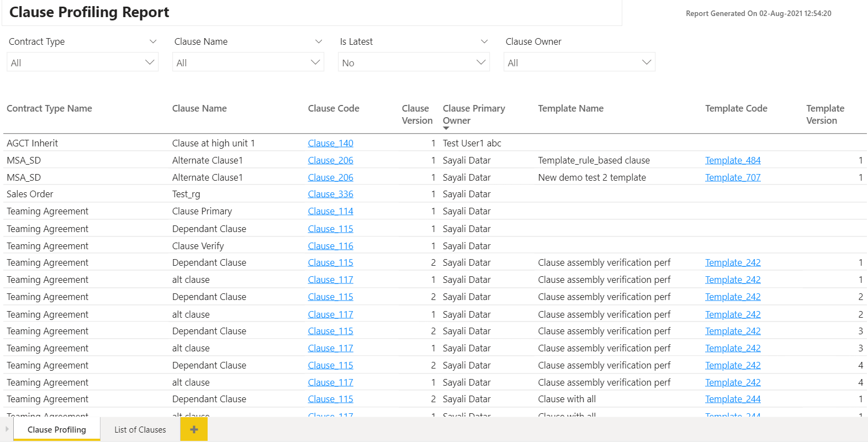This screenshot has width=868, height=442.
Task: Select the Clause Profiling tab
Action: coord(57,429)
